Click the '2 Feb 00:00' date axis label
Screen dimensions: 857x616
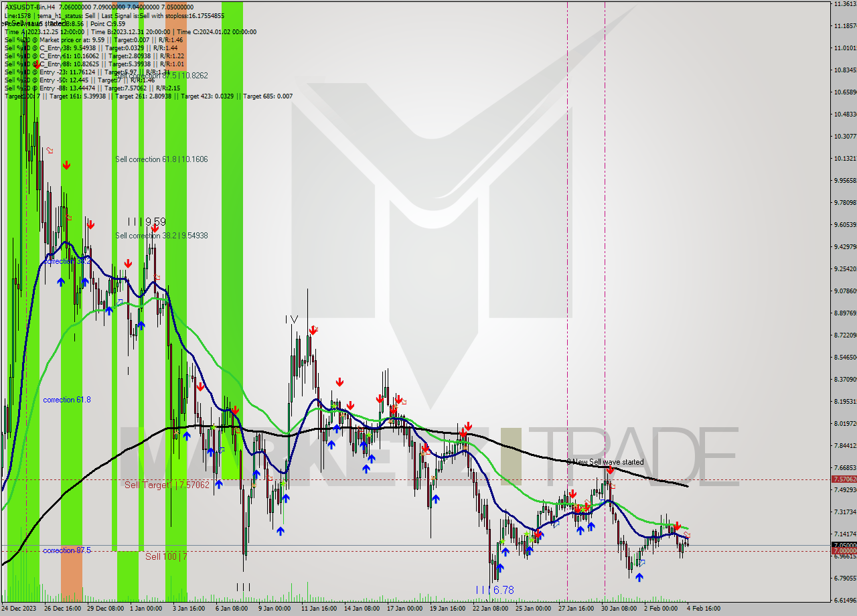tap(661, 609)
